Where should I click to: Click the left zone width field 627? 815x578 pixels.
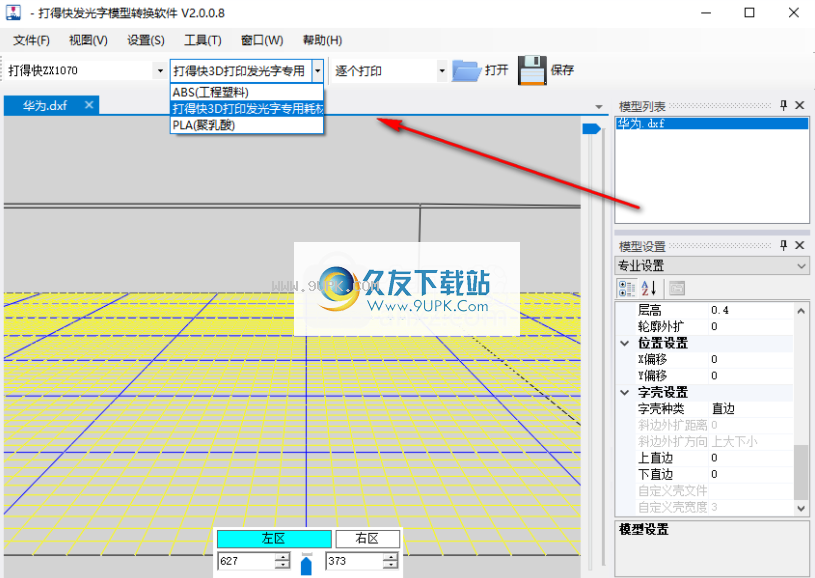(246, 561)
